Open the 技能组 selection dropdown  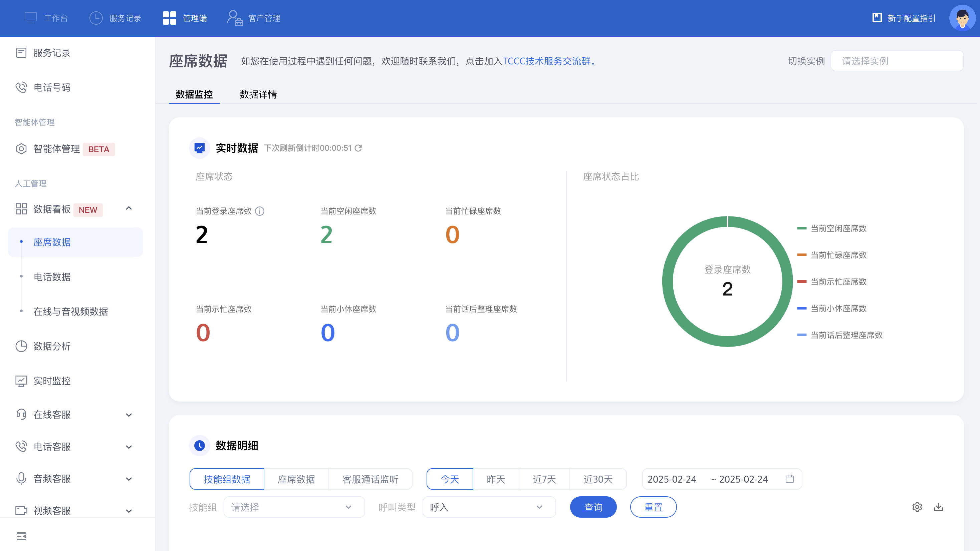(294, 507)
